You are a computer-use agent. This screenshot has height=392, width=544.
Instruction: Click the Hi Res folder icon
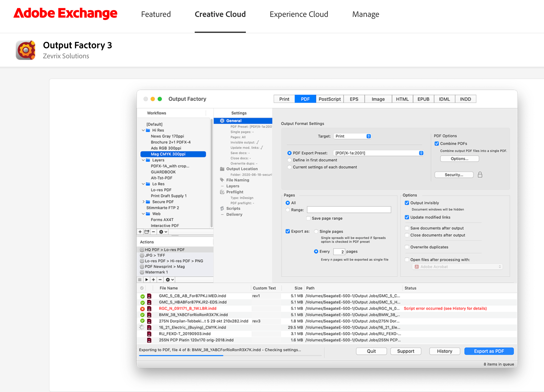[x=148, y=130]
